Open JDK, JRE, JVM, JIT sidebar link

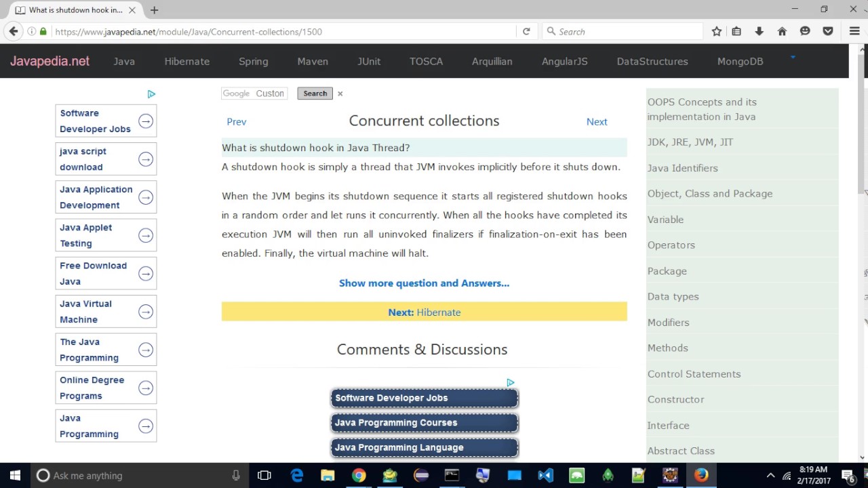click(690, 142)
